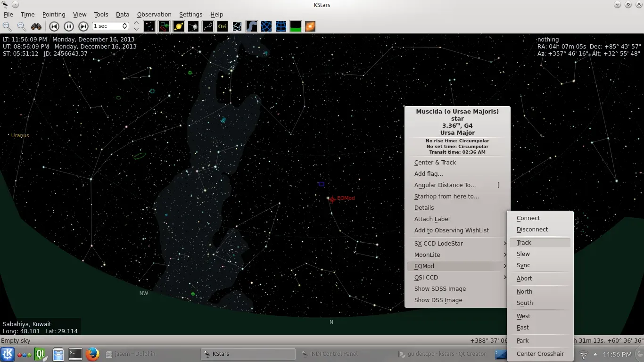Open the Pointing menu

tap(54, 15)
